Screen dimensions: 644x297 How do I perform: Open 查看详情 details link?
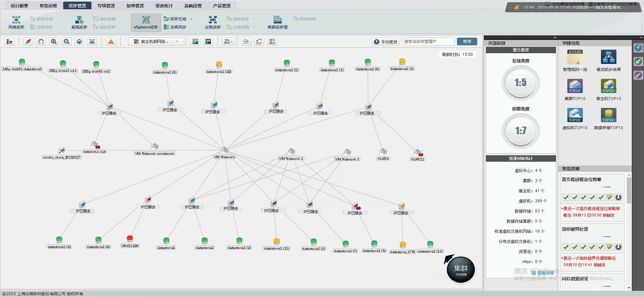coord(542,273)
